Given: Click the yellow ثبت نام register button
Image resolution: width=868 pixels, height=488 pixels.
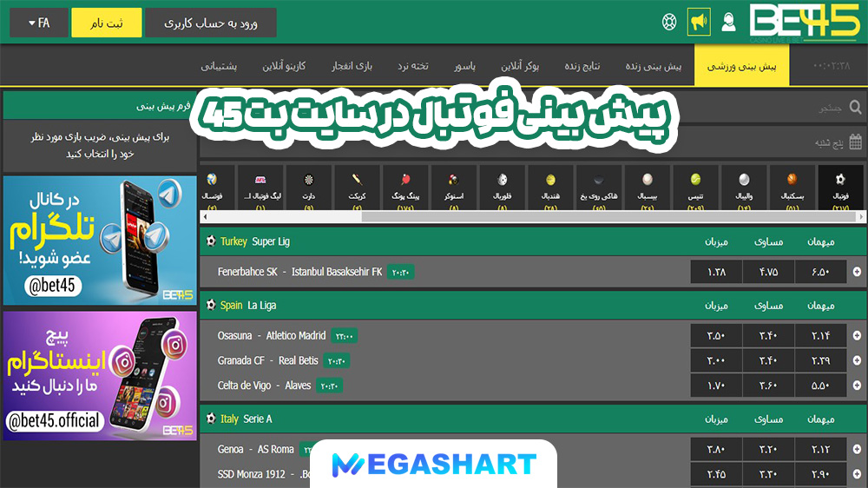Looking at the screenshot, I should [x=106, y=23].
